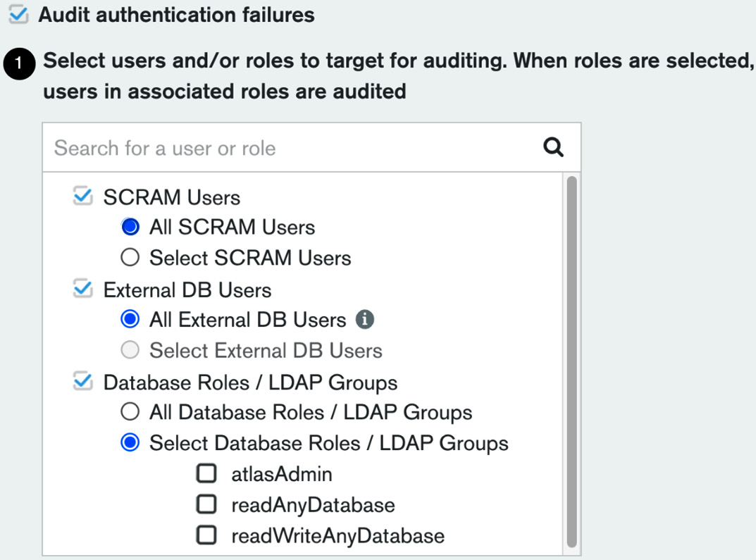Click the Select External DB Users option

tap(130, 350)
